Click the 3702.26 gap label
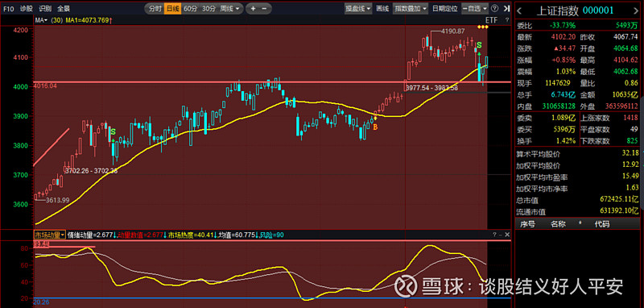644x308 pixels. [91, 171]
